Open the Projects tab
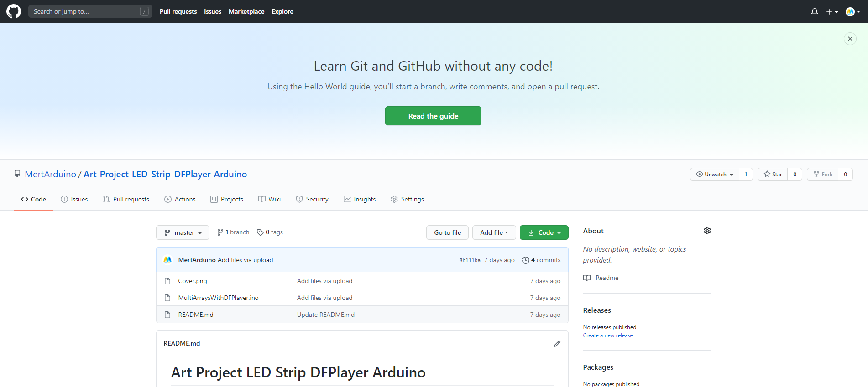The height and width of the screenshot is (387, 868). [227, 199]
